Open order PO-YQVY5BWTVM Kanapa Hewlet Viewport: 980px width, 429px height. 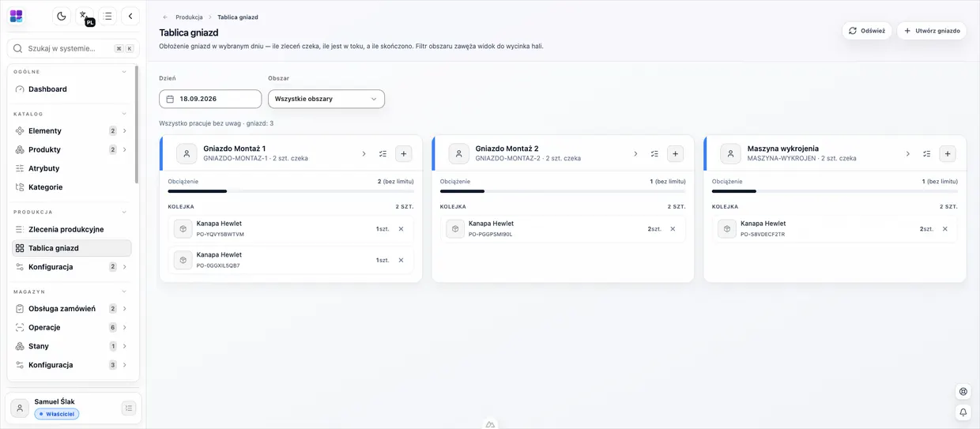290,229
